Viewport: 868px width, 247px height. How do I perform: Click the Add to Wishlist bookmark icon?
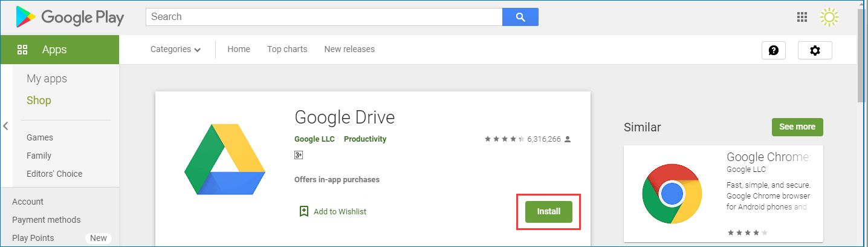click(304, 211)
